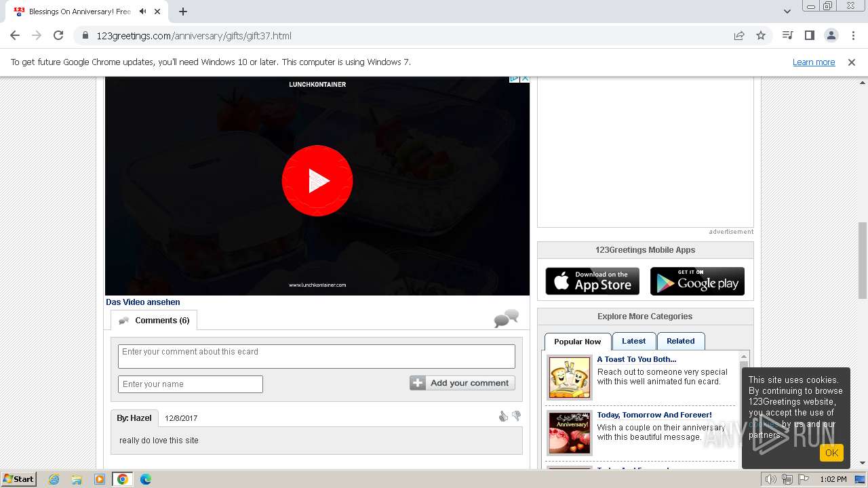Open the AdChoices info icon
The image size is (868, 488).
pyautogui.click(x=515, y=79)
